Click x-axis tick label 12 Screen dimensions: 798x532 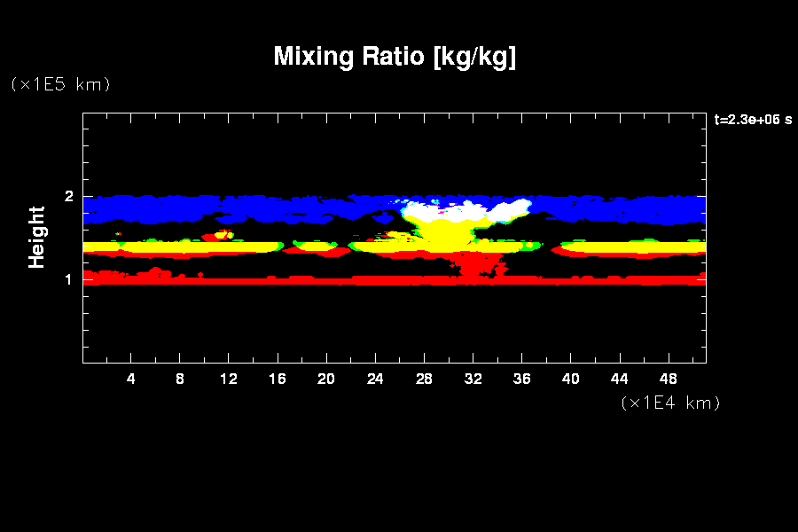click(x=229, y=379)
